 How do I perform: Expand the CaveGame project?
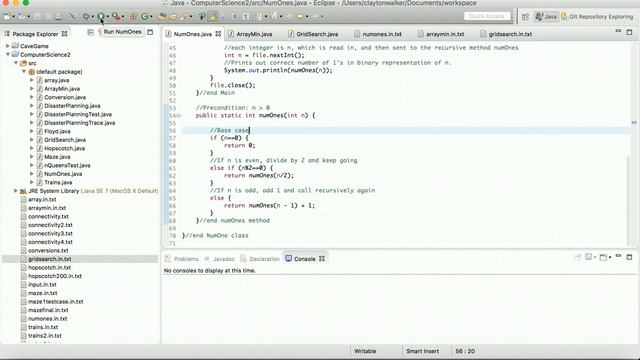pos(7,46)
